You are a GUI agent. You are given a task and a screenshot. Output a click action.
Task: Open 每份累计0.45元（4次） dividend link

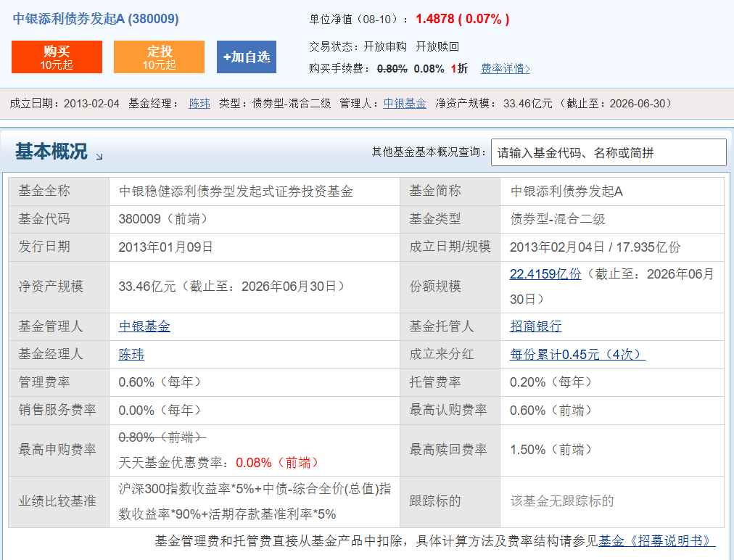pyautogui.click(x=577, y=355)
